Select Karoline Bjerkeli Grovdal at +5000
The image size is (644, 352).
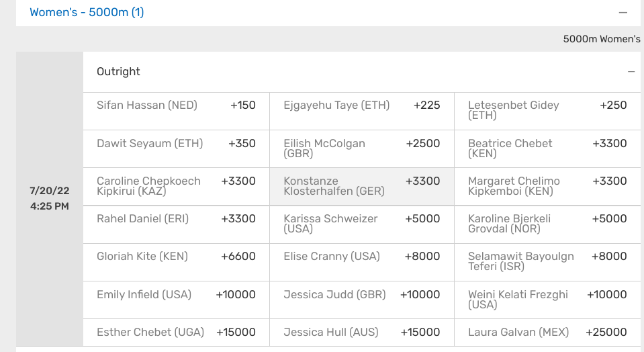[x=547, y=224]
